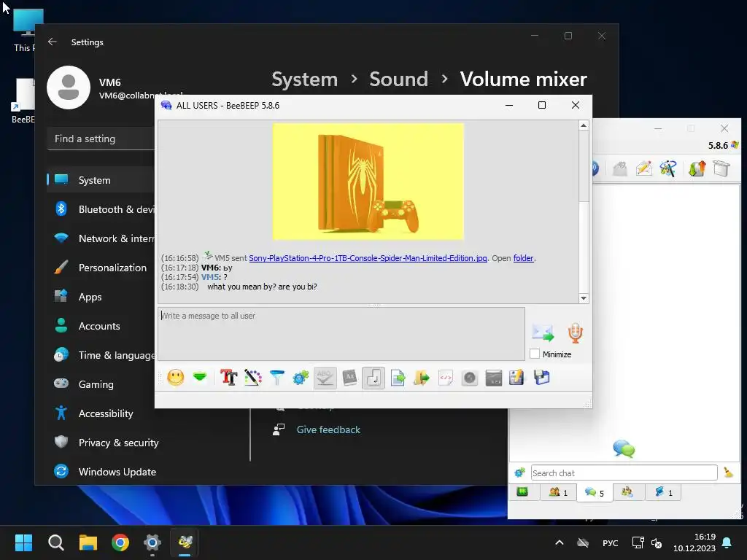Open Google Chrome from taskbar
Image resolution: width=747 pixels, height=560 pixels.
[x=120, y=542]
